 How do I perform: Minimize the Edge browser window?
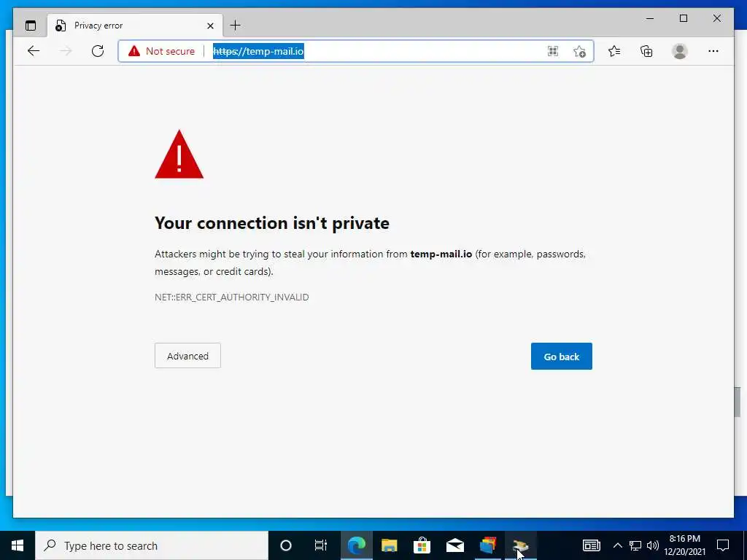point(650,18)
